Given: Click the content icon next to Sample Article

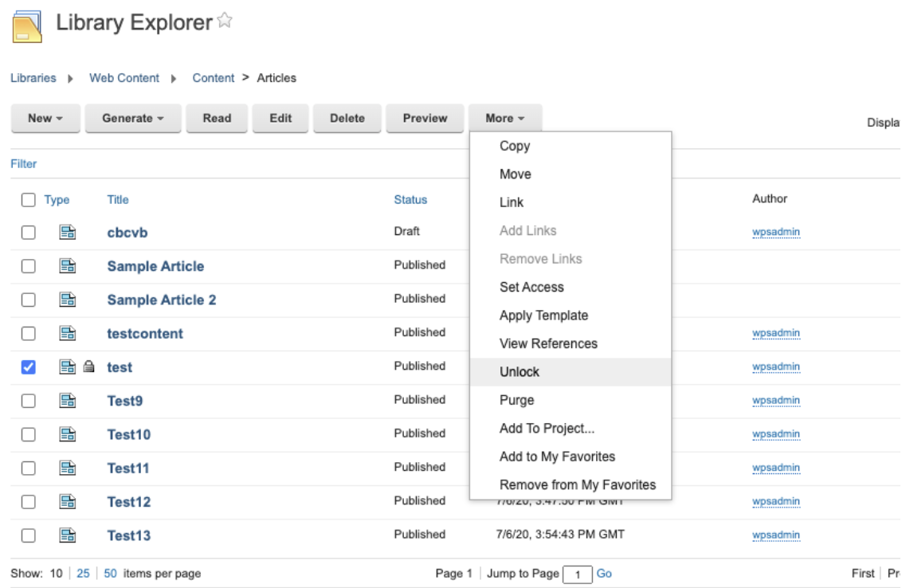Looking at the screenshot, I should [x=69, y=265].
